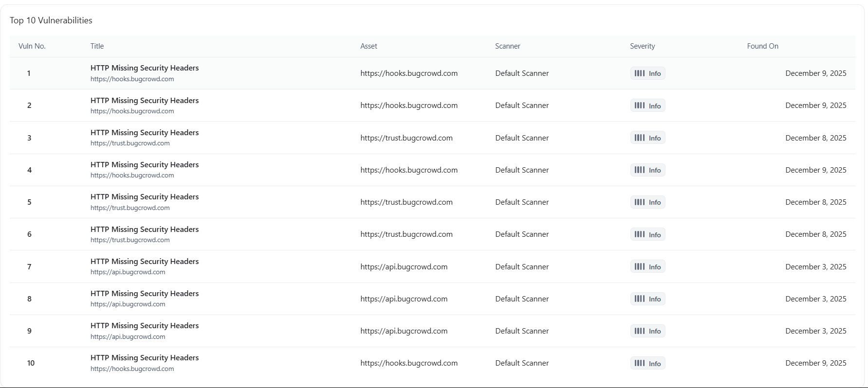The image size is (868, 388).
Task: Click the December 3, 2025 date in row 7
Action: coord(816,267)
